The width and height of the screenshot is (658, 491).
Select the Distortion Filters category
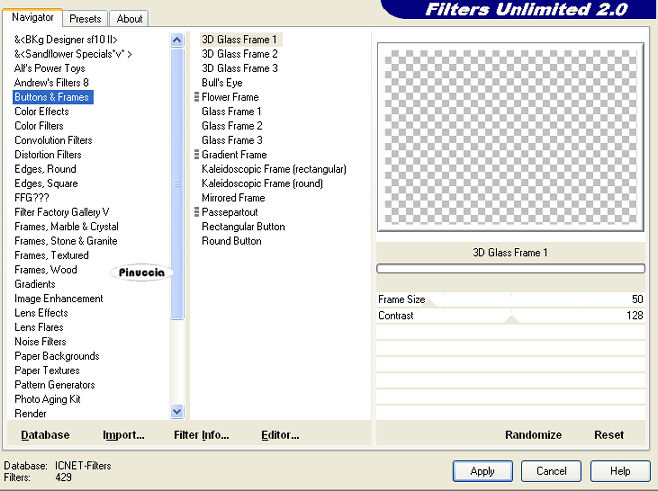[x=48, y=154]
